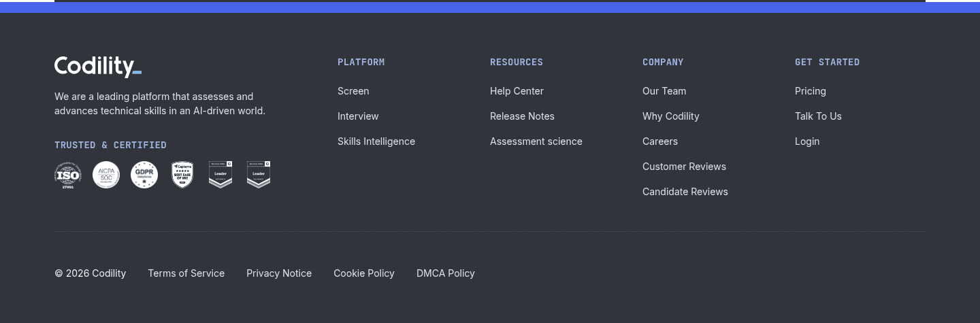This screenshot has height=323, width=980.
Task: Check the Pricing page
Action: coord(811,91)
